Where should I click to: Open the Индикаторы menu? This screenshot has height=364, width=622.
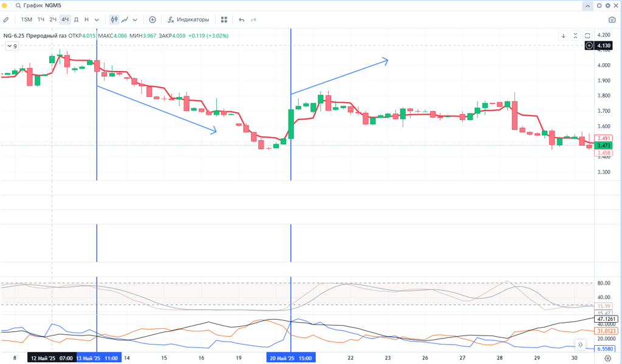188,19
